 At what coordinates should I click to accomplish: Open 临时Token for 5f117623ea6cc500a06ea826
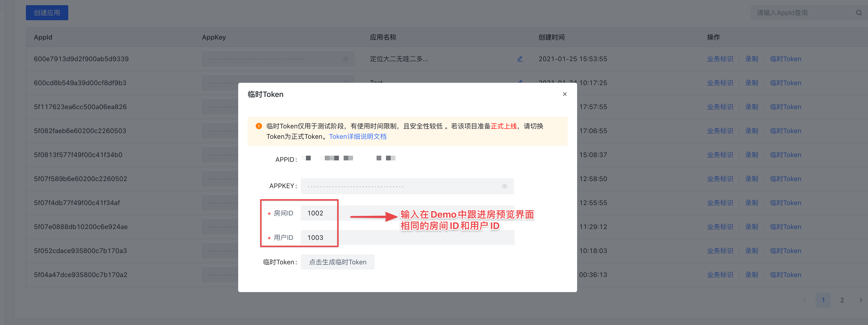(x=785, y=107)
